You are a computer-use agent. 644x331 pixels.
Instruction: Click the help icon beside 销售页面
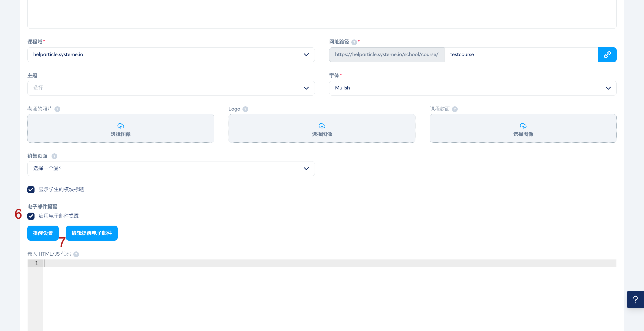tap(54, 156)
